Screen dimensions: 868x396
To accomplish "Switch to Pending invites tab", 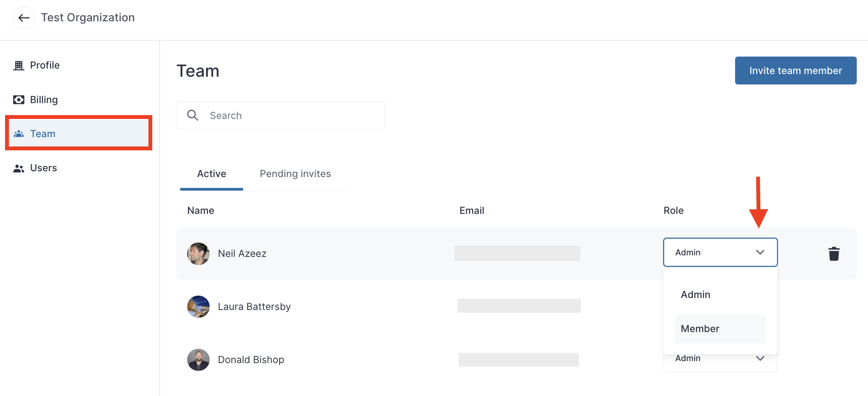I will coord(295,174).
